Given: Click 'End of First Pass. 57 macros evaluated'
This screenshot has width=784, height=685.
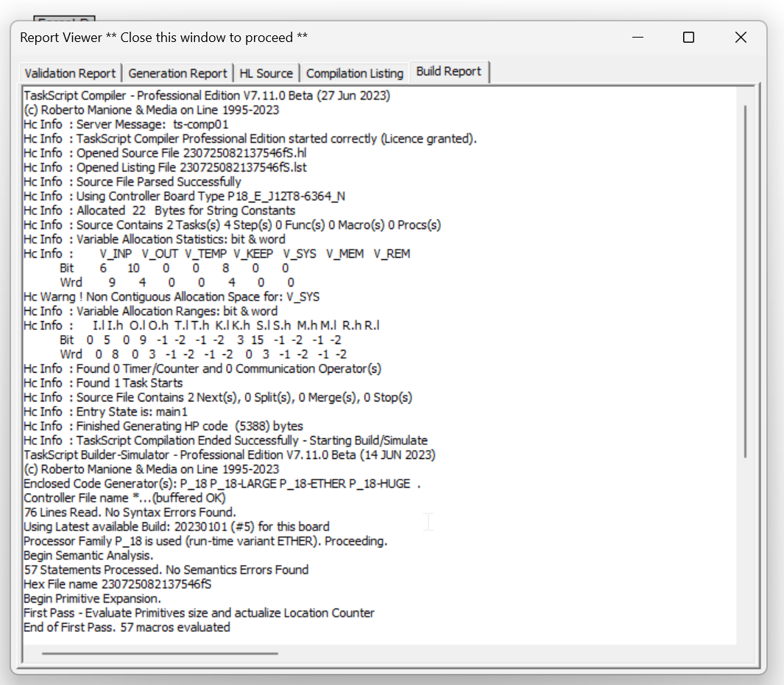Looking at the screenshot, I should point(127,627).
